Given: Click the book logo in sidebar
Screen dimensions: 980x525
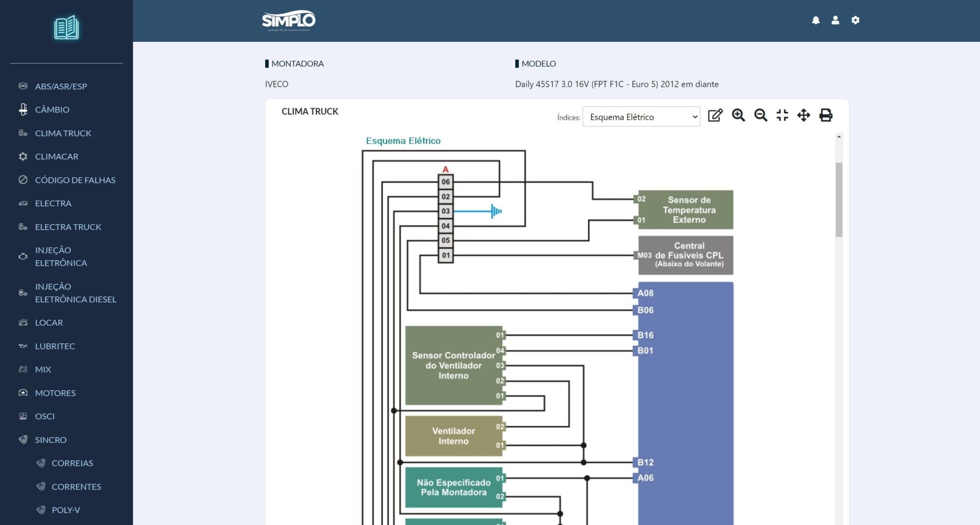Looking at the screenshot, I should pyautogui.click(x=67, y=28).
